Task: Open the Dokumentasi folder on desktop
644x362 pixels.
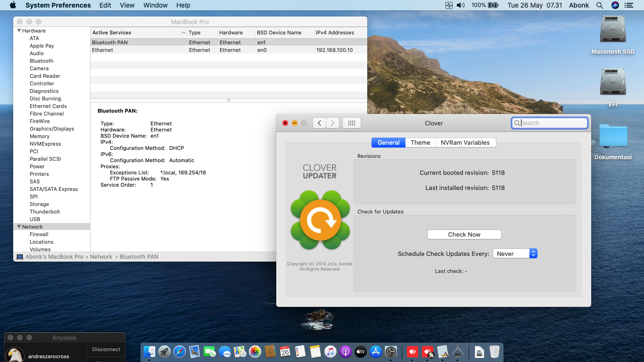Action: point(613,137)
